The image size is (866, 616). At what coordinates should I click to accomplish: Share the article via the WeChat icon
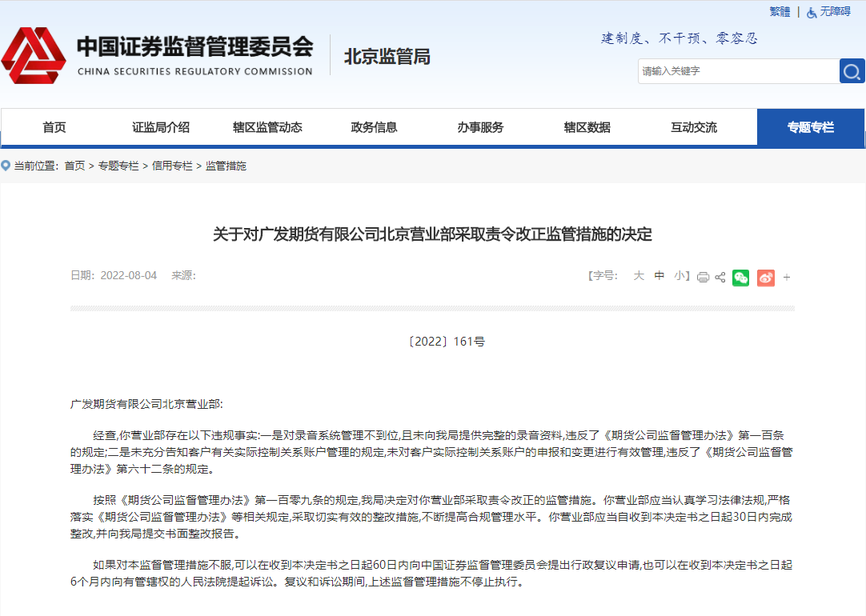click(x=740, y=277)
